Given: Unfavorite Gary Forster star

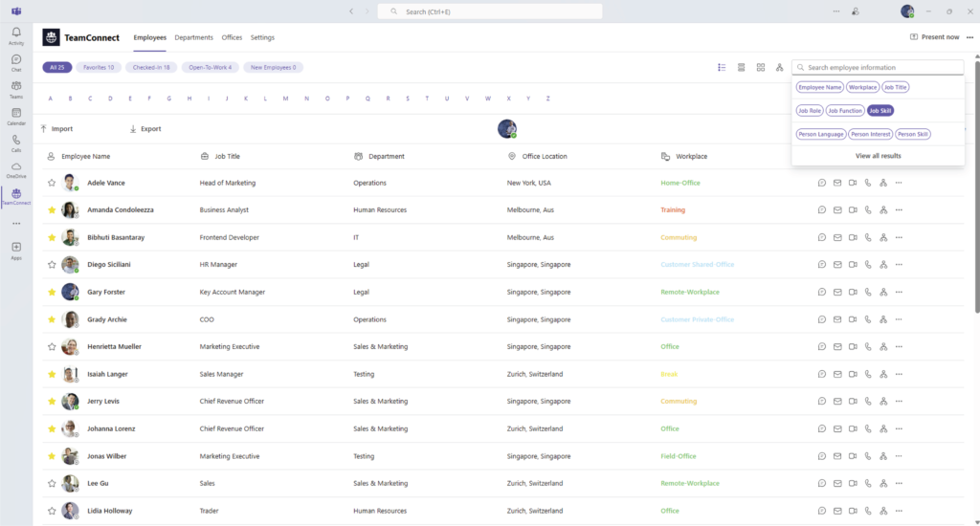Looking at the screenshot, I should pyautogui.click(x=52, y=292).
